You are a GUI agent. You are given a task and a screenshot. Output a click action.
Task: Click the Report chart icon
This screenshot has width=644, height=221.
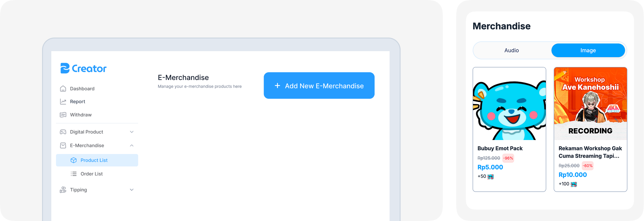coord(63,102)
